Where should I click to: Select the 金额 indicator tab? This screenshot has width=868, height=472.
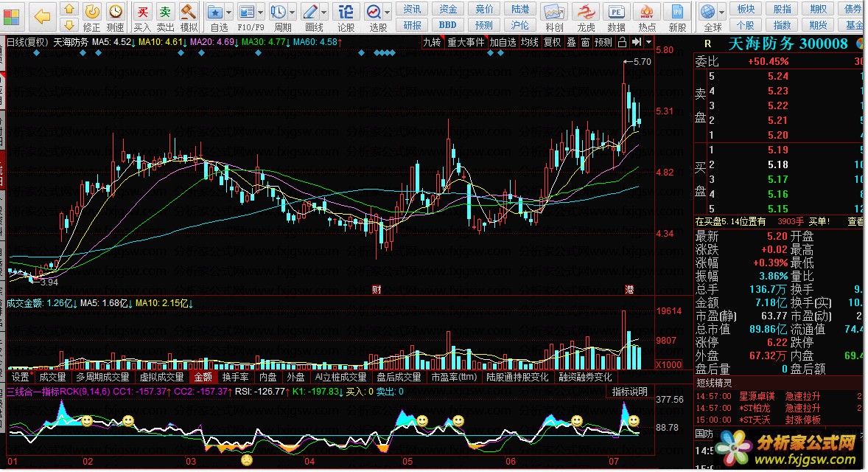pos(203,378)
